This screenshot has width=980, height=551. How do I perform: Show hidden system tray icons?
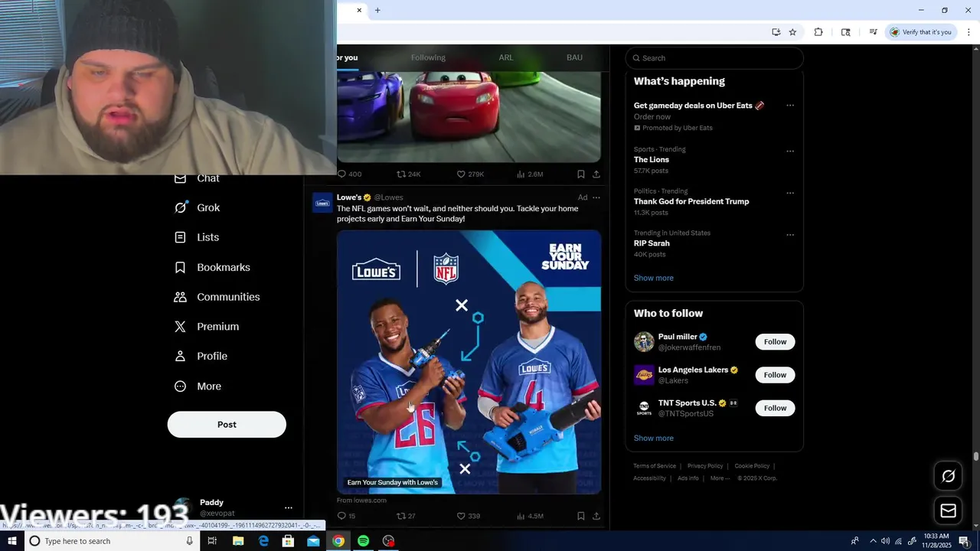[873, 541]
